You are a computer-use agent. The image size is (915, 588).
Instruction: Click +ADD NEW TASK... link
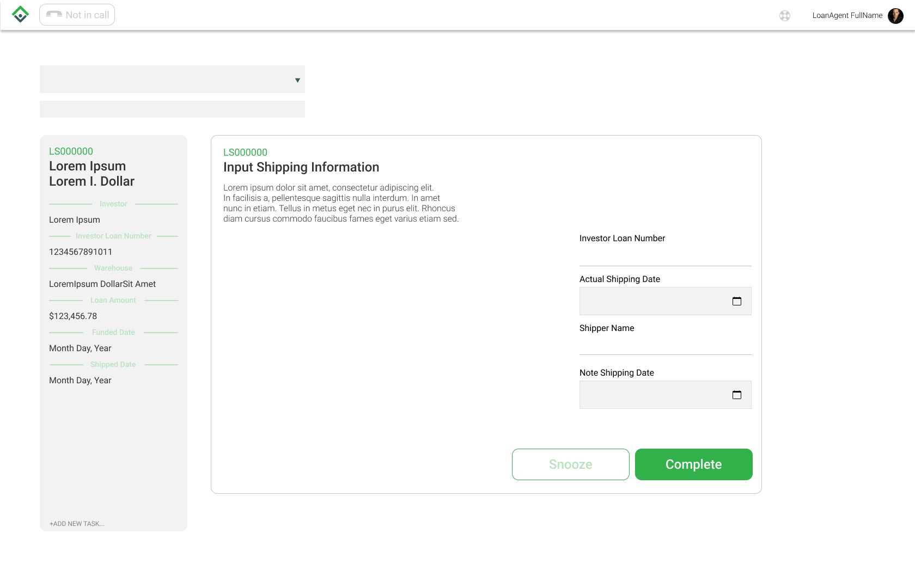click(x=77, y=524)
